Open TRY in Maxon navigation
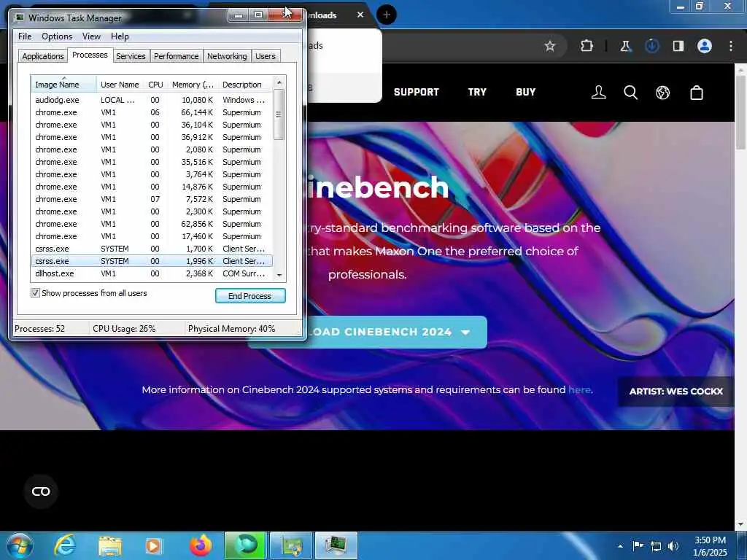The height and width of the screenshot is (560, 747). point(477,92)
